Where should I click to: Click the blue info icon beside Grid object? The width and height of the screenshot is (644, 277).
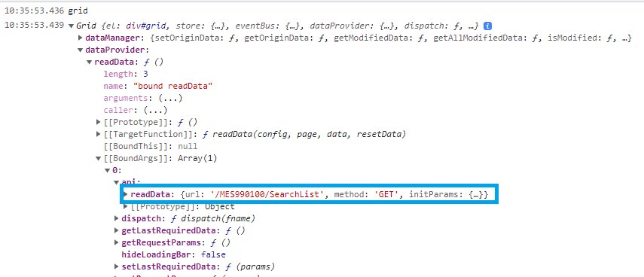[x=487, y=26]
